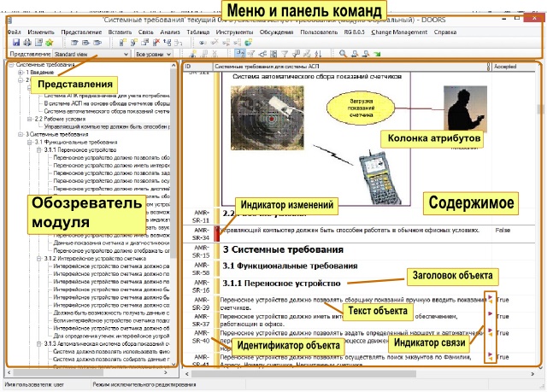547x392 pixels.
Task: Select tree row Управляющий компьютер должен быть способен
Action: coord(107,127)
